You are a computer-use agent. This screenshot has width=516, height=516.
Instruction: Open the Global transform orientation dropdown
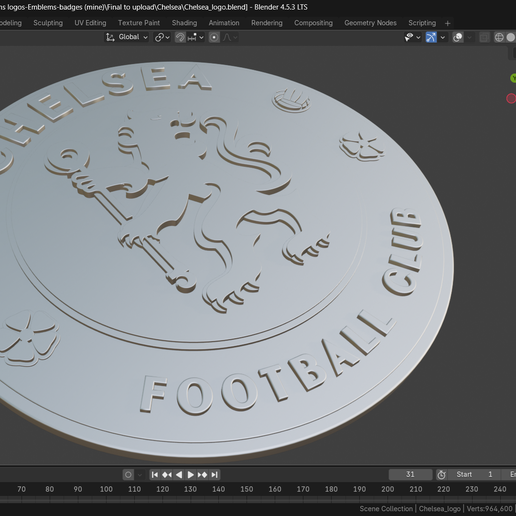coord(126,37)
